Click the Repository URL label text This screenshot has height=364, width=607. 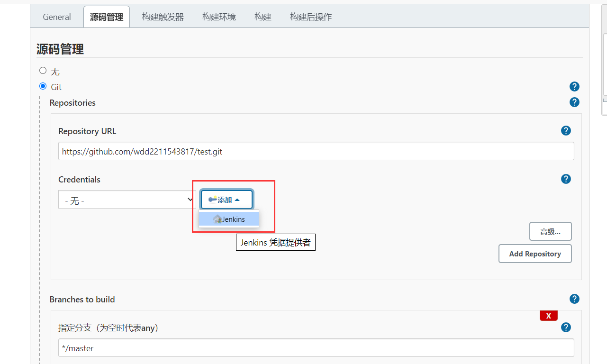(87, 131)
